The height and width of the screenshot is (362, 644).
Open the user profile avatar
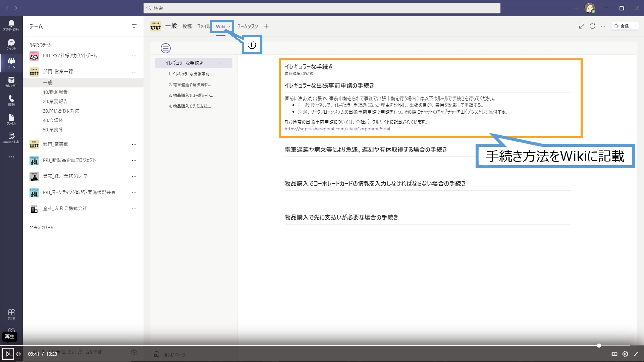pyautogui.click(x=590, y=8)
